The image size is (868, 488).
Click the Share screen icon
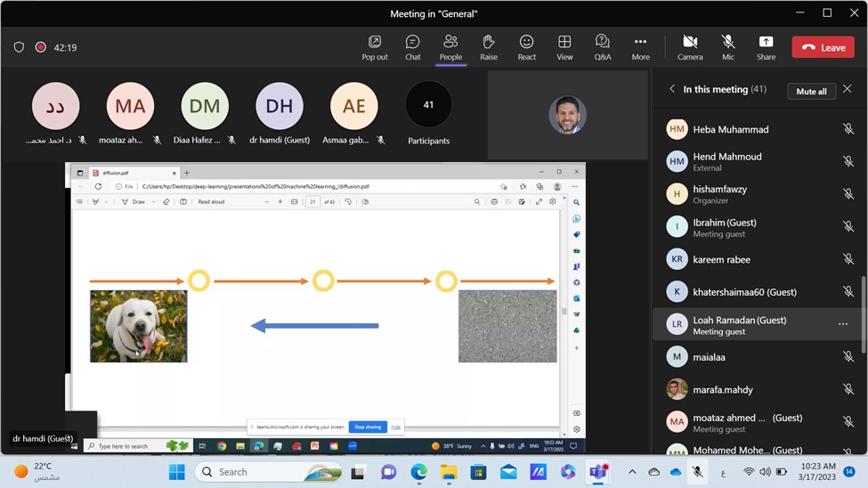pos(766,47)
